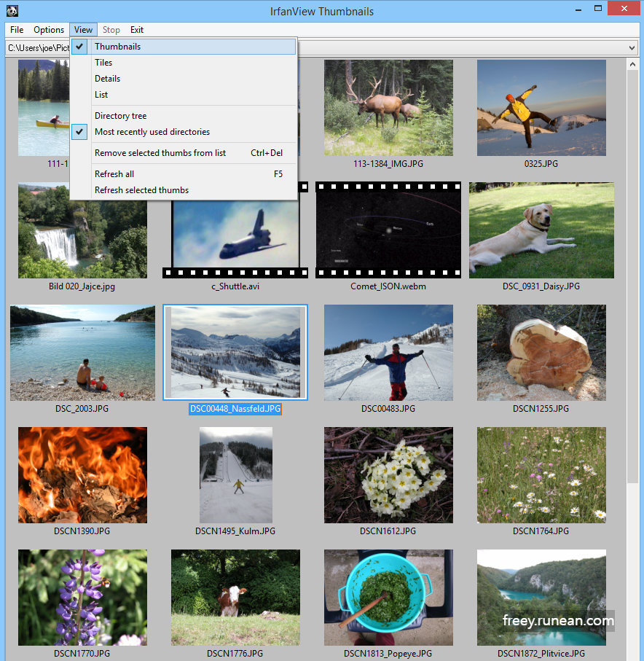644x661 pixels.
Task: Choose Refresh selected thumbs
Action: 184,189
